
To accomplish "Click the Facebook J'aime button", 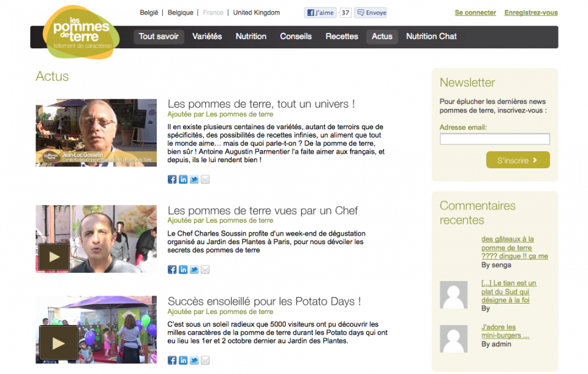I will tap(320, 13).
